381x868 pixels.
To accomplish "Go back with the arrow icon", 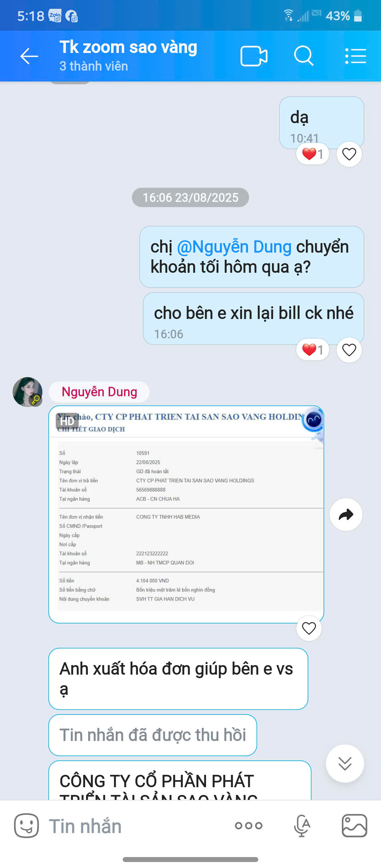I will tap(29, 56).
